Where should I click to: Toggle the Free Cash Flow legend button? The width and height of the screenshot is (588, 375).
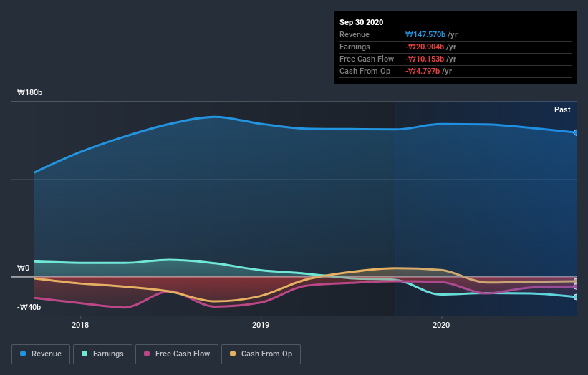[x=177, y=354]
